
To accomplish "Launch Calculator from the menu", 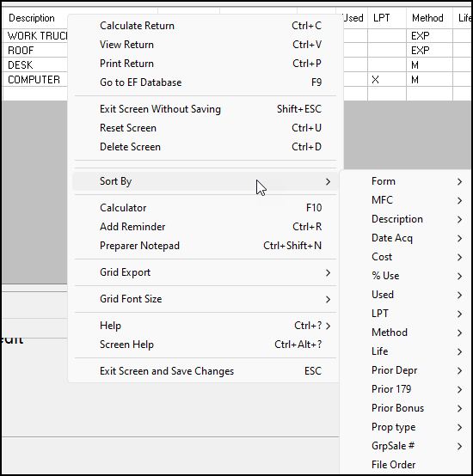I will [206, 208].
